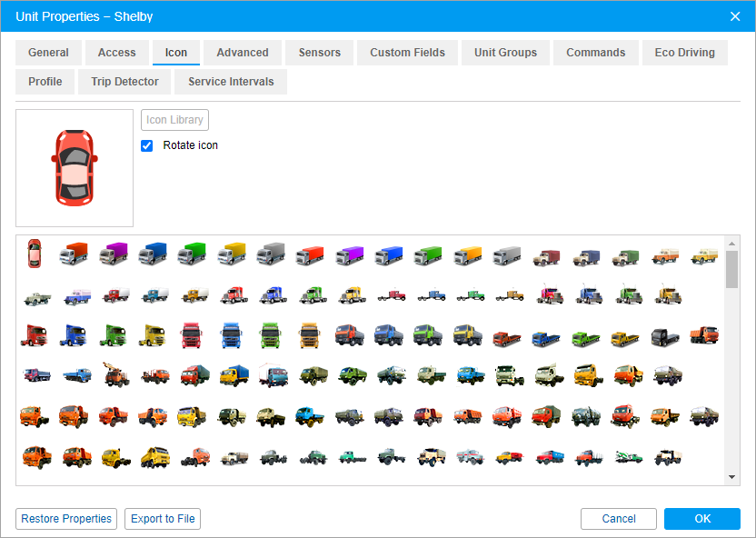Viewport: 756px width, 538px height.
Task: Choose orange-cab dump truck with gray body
Action: pyautogui.click(x=350, y=334)
